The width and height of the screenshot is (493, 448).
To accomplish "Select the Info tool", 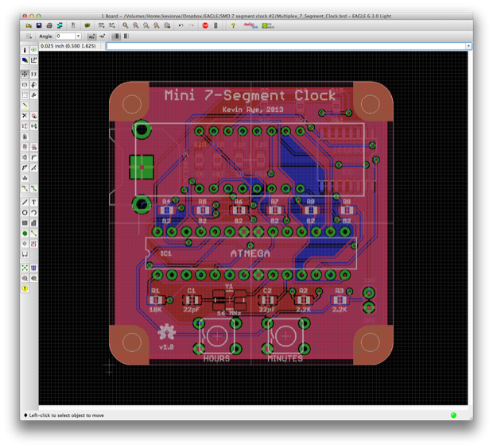I will pos(25,50).
